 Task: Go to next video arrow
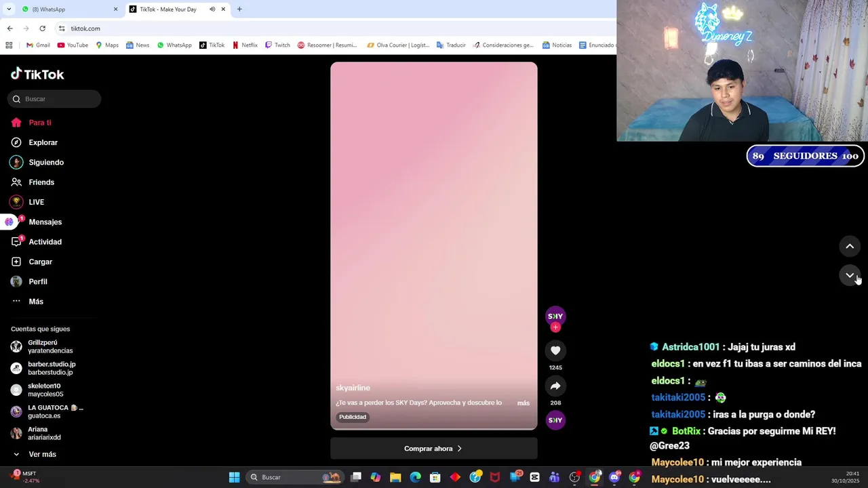coord(850,275)
